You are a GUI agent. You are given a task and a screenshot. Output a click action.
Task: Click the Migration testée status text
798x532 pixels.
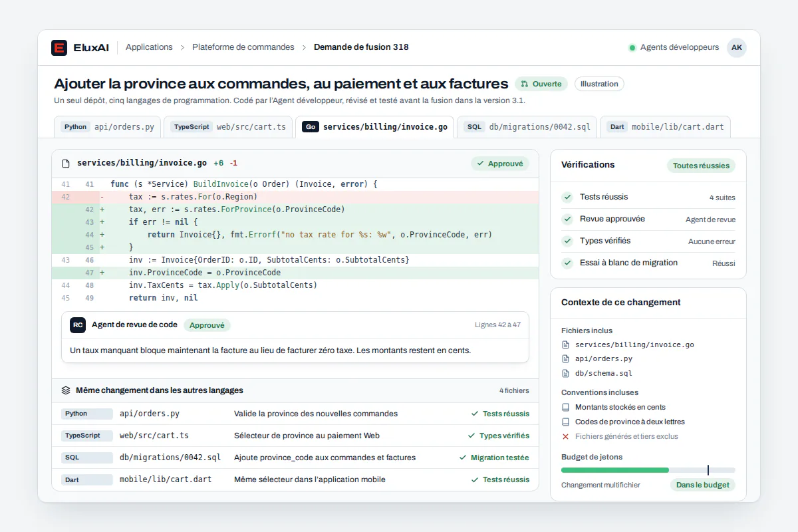pos(500,458)
